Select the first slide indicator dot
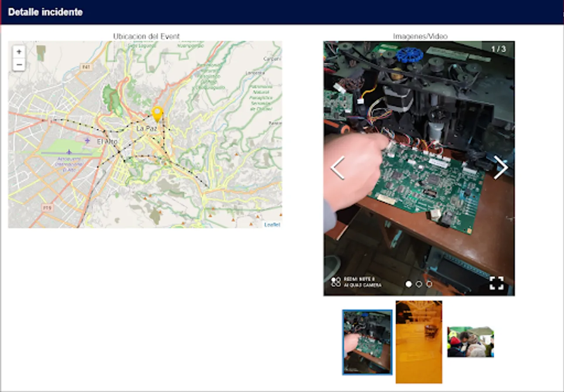This screenshot has width=564, height=392. 408,284
